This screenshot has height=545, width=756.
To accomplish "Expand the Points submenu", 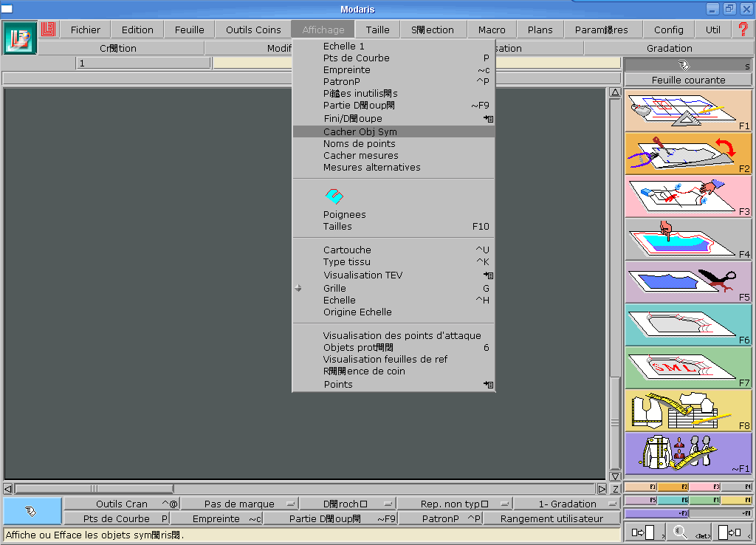I will [394, 385].
